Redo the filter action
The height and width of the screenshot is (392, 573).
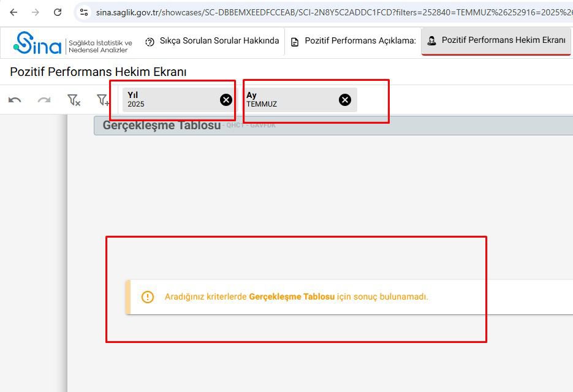click(44, 100)
